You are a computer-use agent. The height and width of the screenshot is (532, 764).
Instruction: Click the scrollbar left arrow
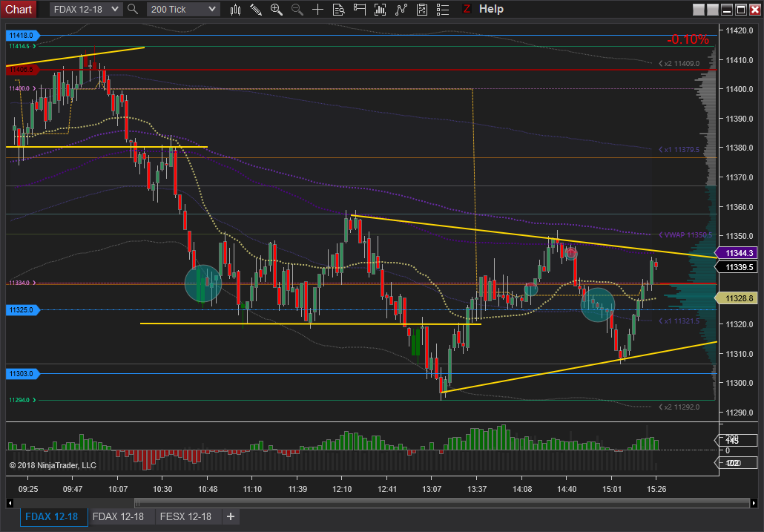pos(10,503)
